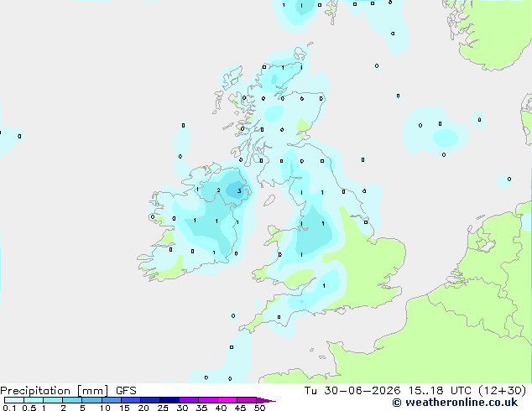Click the 0.1–0.5 mm legend swatch

click(x=14, y=400)
